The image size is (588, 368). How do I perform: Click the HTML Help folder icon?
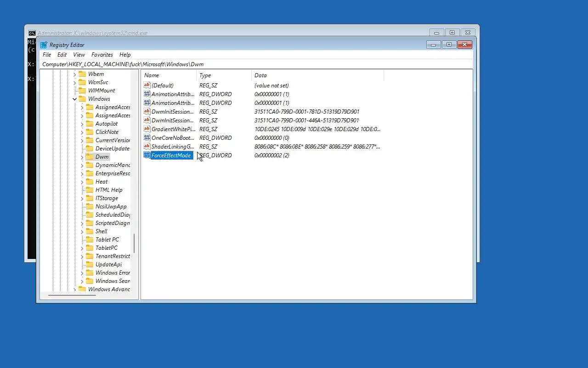[x=90, y=190]
